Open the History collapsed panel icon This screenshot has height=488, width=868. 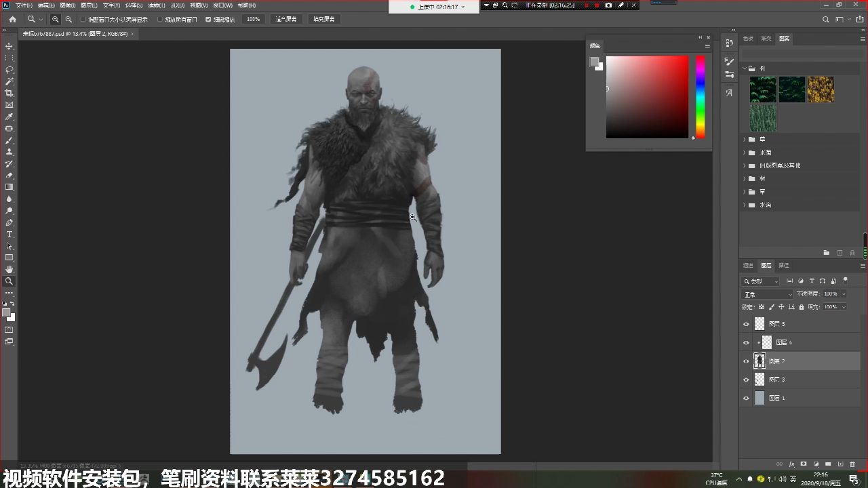[x=729, y=43]
